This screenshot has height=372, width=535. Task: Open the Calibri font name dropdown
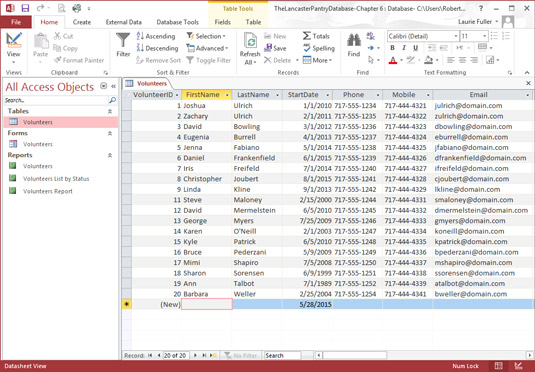click(456, 36)
